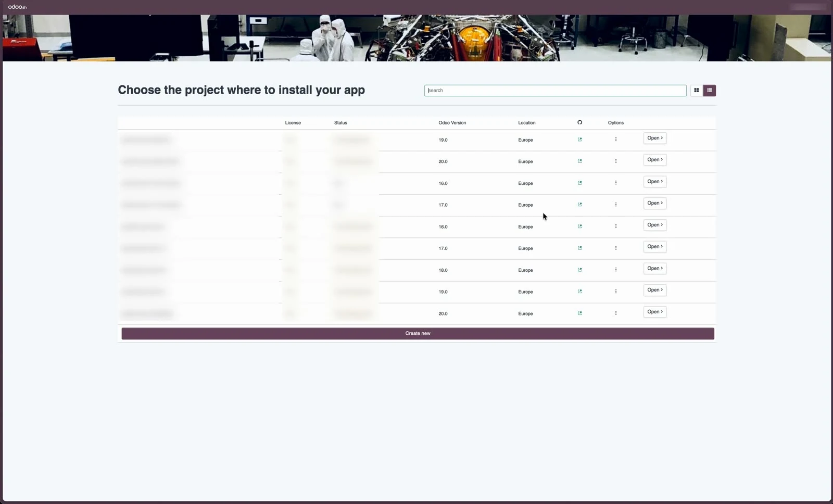Open the first project with version 17.0
Screen dimensions: 833x504
[654, 204]
